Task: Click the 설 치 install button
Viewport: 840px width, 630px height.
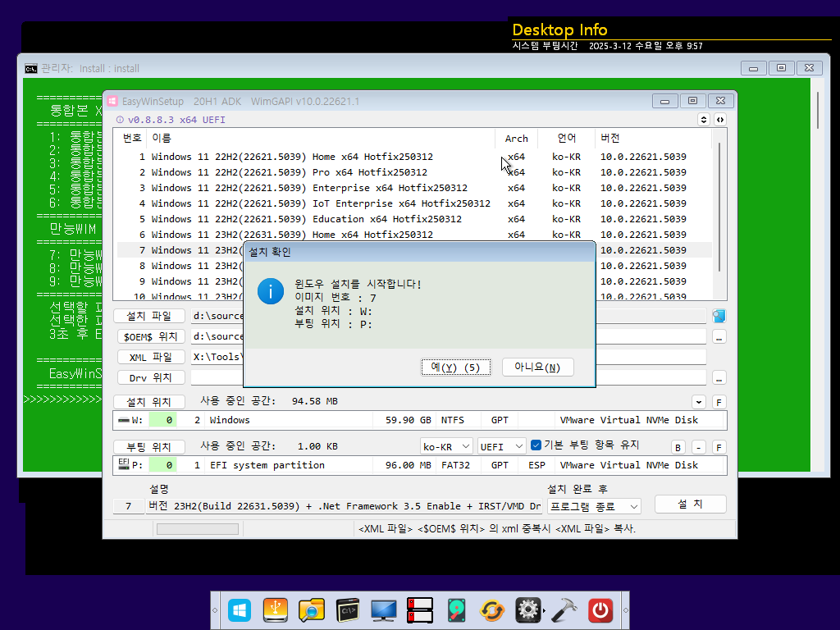Action: (690, 504)
